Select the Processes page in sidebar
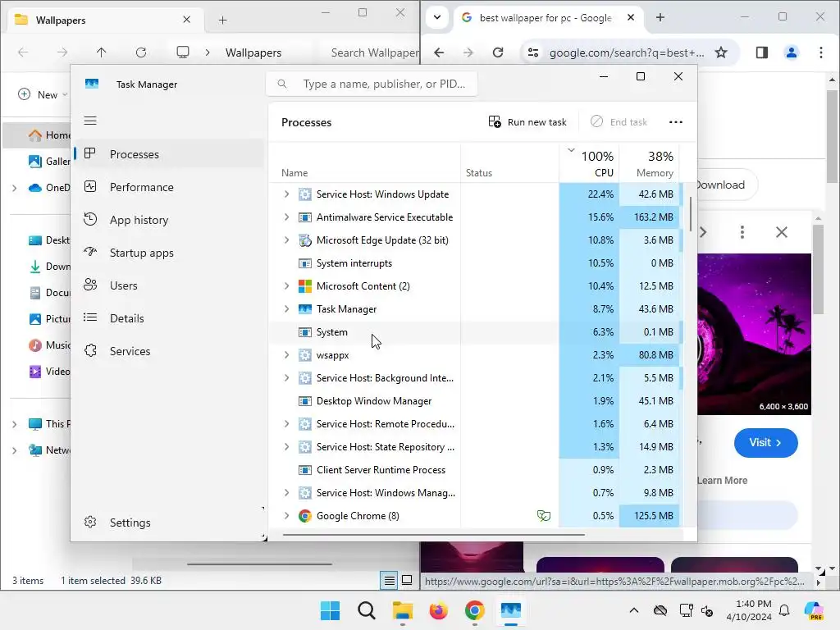The height and width of the screenshot is (630, 840). [x=167, y=154]
